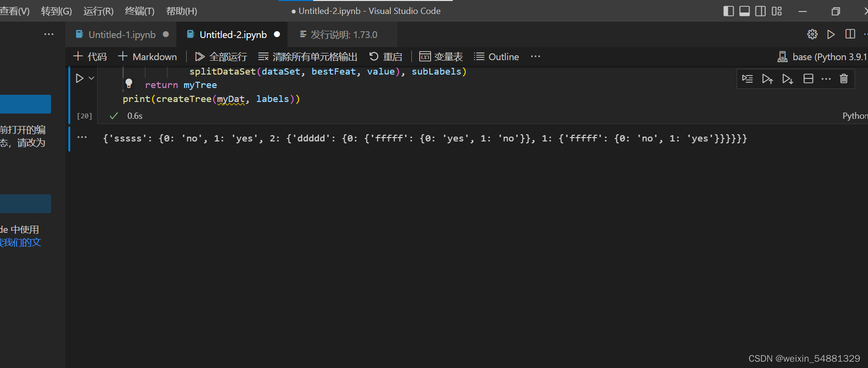Expand the run cell options chevron
868x368 pixels.
click(x=91, y=78)
